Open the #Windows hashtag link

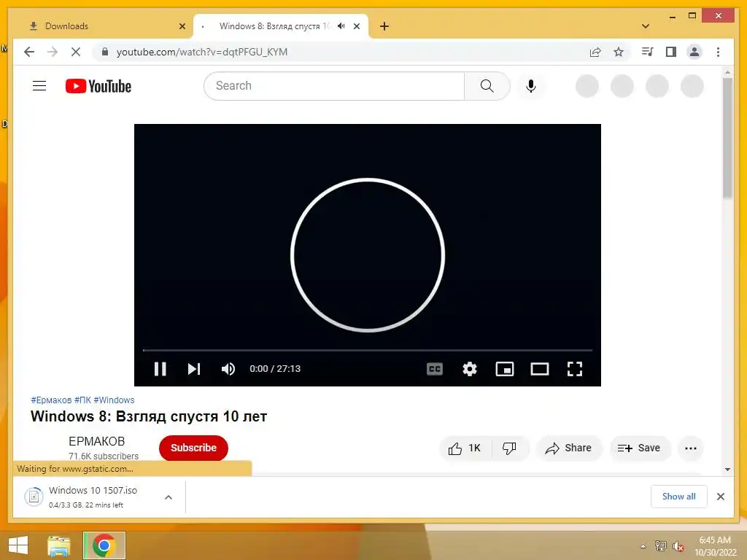[114, 400]
